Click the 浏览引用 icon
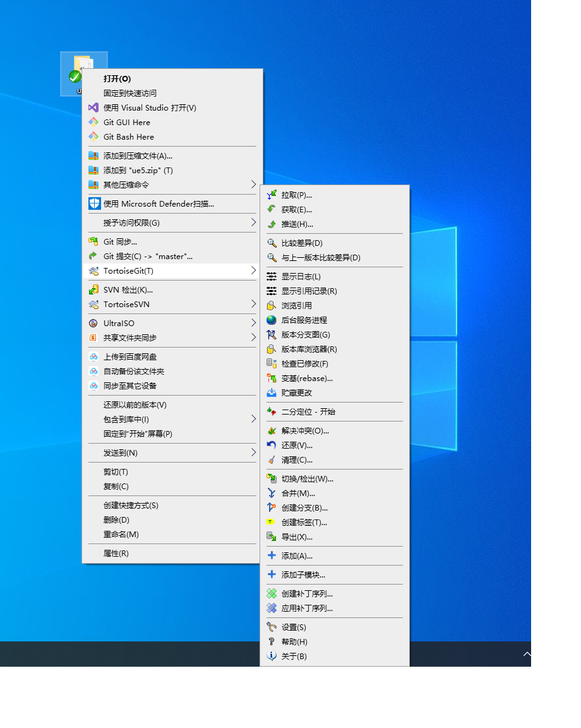Viewport: 581px width, 728px height. [x=272, y=305]
